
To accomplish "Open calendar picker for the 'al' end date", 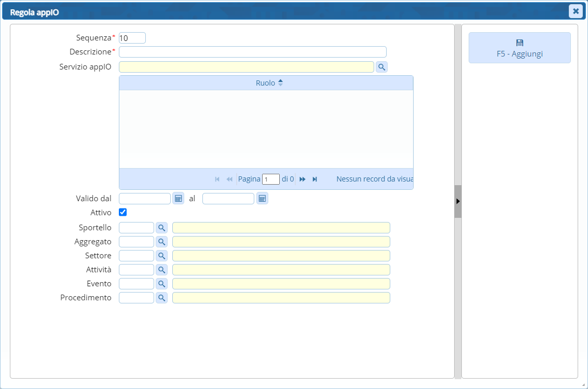I will [x=262, y=199].
